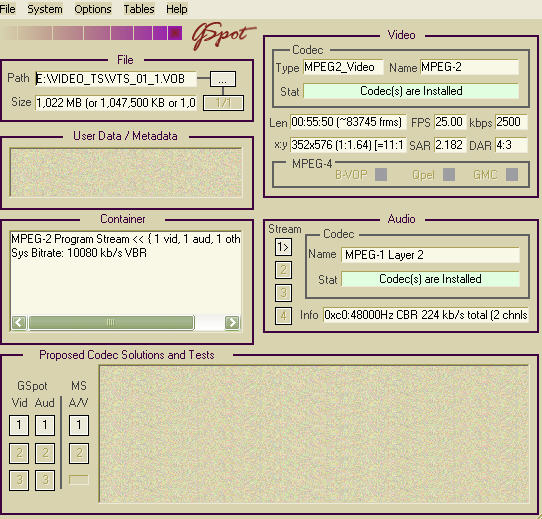Click GSpot Aud test button 2
542x519 pixels.
[45, 453]
